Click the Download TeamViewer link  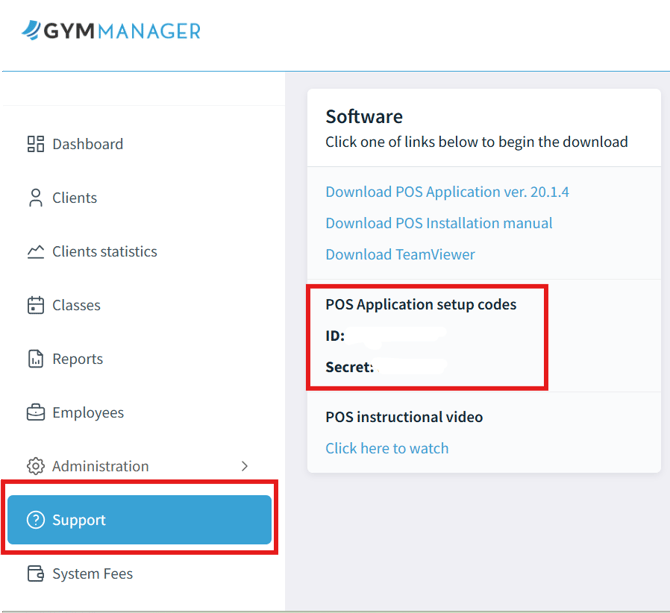tap(400, 254)
